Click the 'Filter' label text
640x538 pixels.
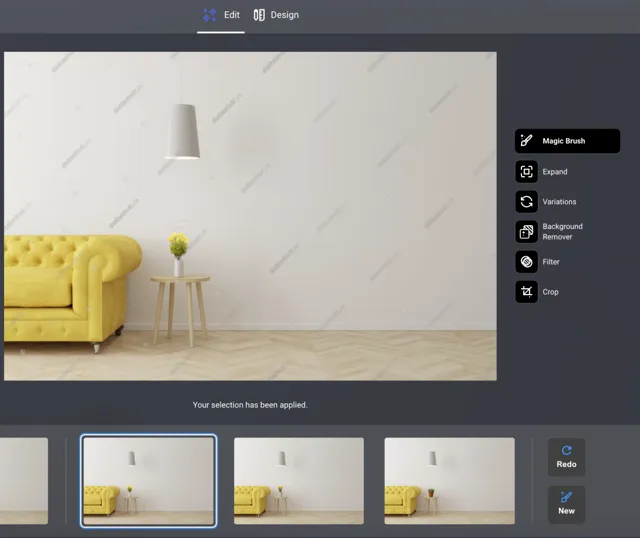pos(551,262)
